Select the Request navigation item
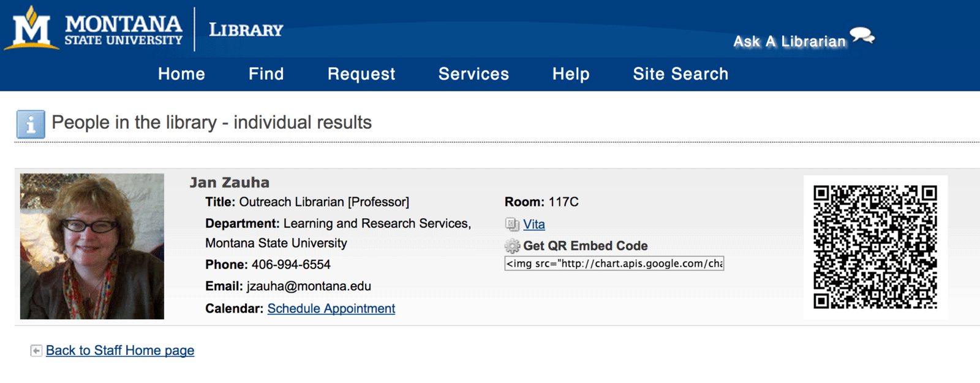The height and width of the screenshot is (383, 980). pyautogui.click(x=361, y=74)
